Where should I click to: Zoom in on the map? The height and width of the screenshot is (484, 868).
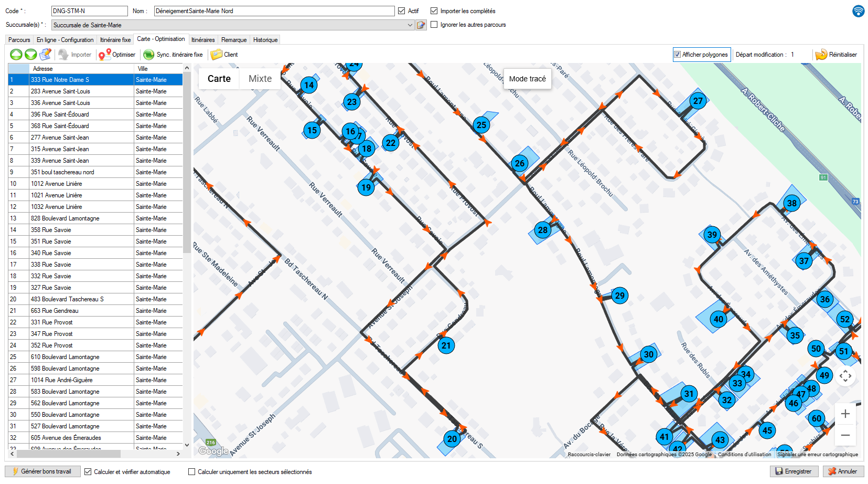point(845,414)
